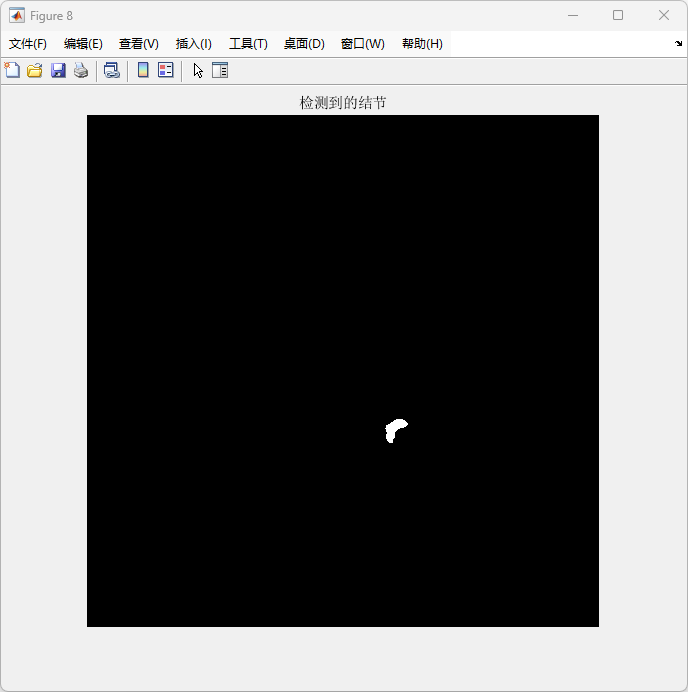
Task: Maximize the Figure 8 window
Action: [618, 15]
